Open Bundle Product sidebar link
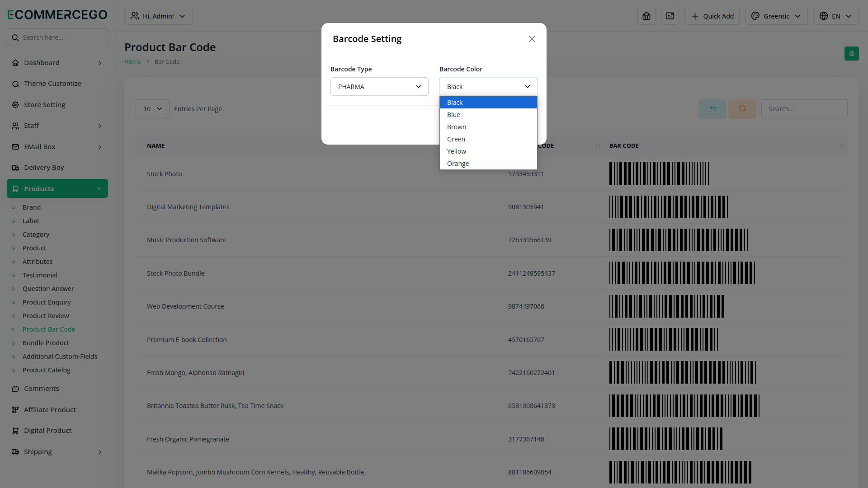This screenshot has width=868, height=488. pyautogui.click(x=46, y=343)
